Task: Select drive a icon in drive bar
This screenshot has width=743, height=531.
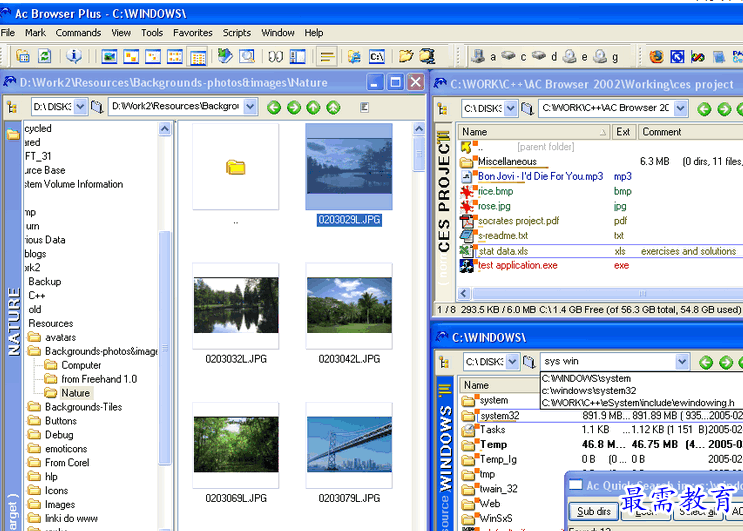Action: [478, 56]
